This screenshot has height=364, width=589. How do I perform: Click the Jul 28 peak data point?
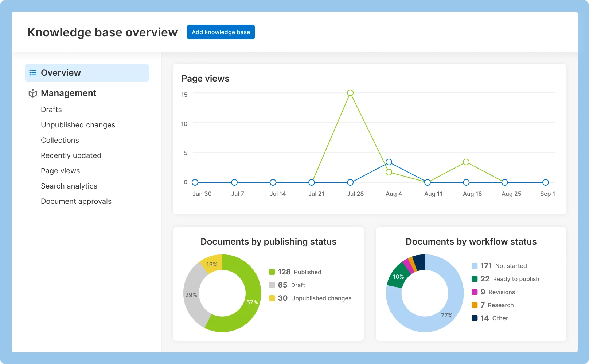pyautogui.click(x=350, y=93)
